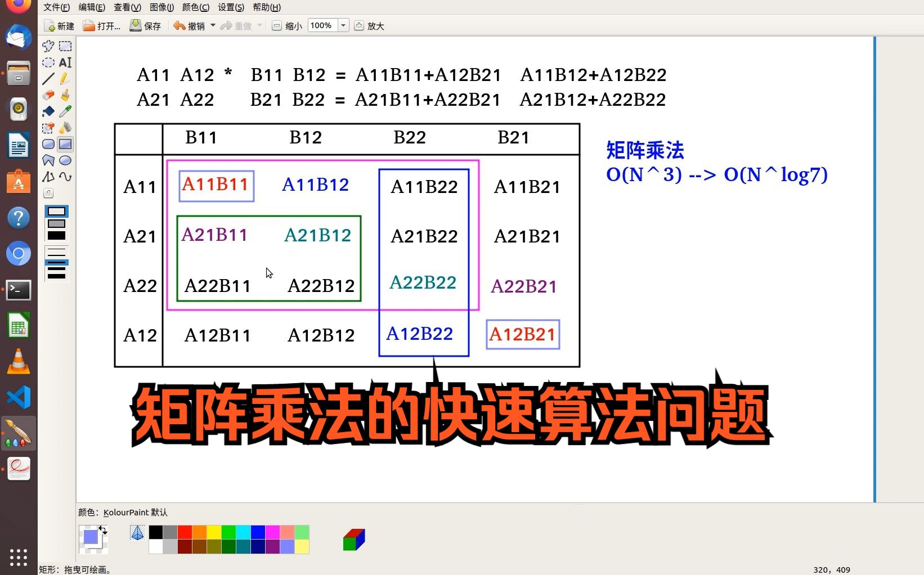The width and height of the screenshot is (924, 575).
Task: Select the Text tool
Action: (x=65, y=62)
